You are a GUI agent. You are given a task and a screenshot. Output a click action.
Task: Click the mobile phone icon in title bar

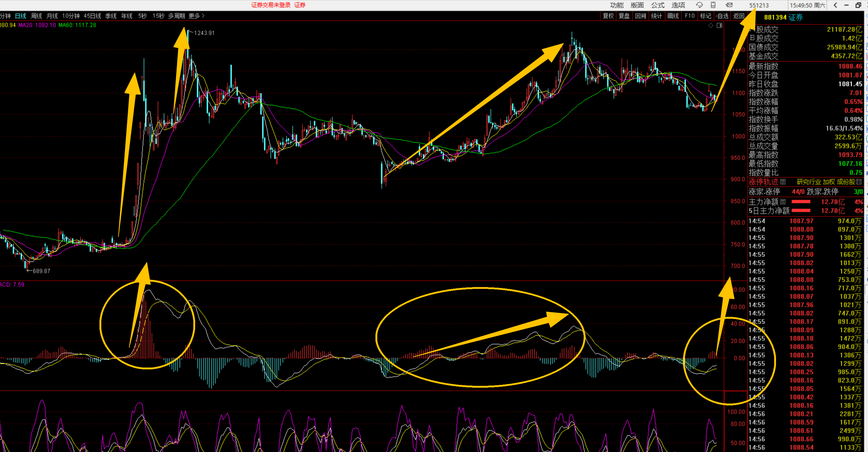pyautogui.click(x=713, y=5)
